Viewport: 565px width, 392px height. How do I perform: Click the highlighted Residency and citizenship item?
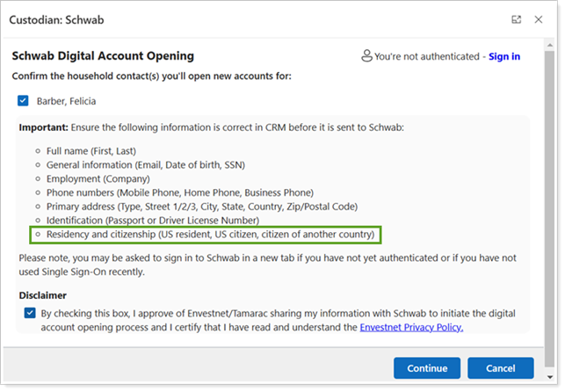point(209,235)
